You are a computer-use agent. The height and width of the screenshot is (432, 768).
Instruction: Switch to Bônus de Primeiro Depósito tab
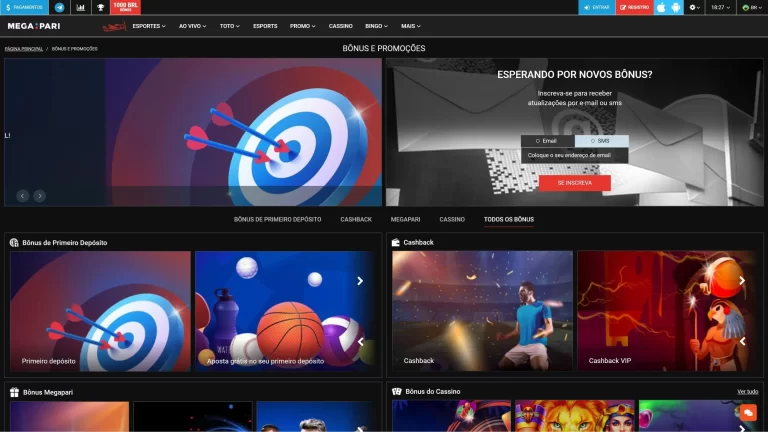[x=277, y=219]
